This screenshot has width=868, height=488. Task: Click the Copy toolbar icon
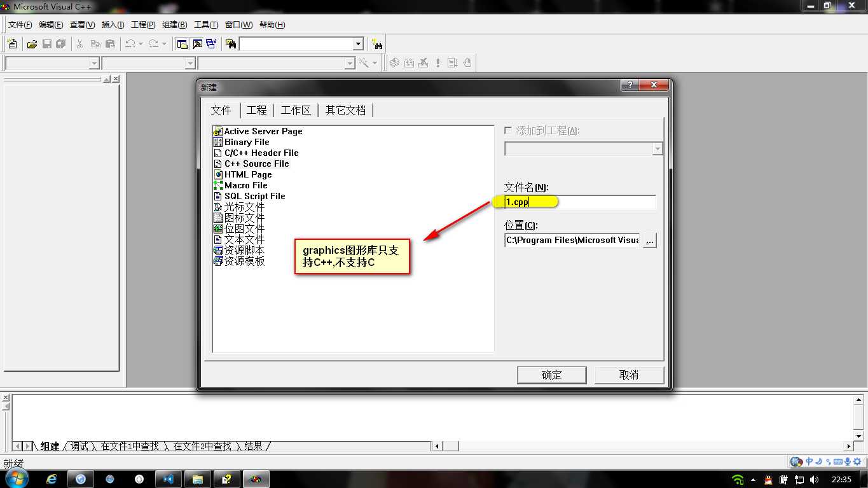tap(95, 44)
